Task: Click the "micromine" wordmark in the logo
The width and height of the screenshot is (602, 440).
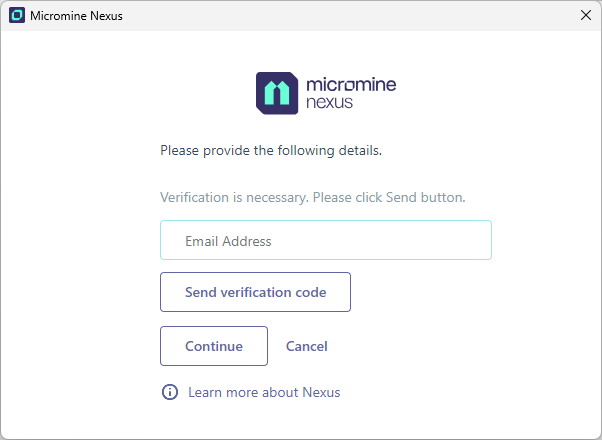Action: pyautogui.click(x=351, y=84)
